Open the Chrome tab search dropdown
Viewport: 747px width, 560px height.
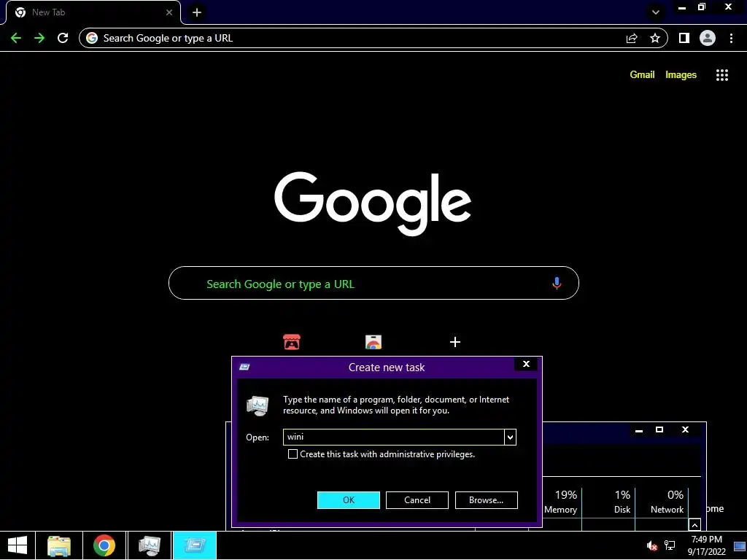pos(656,12)
